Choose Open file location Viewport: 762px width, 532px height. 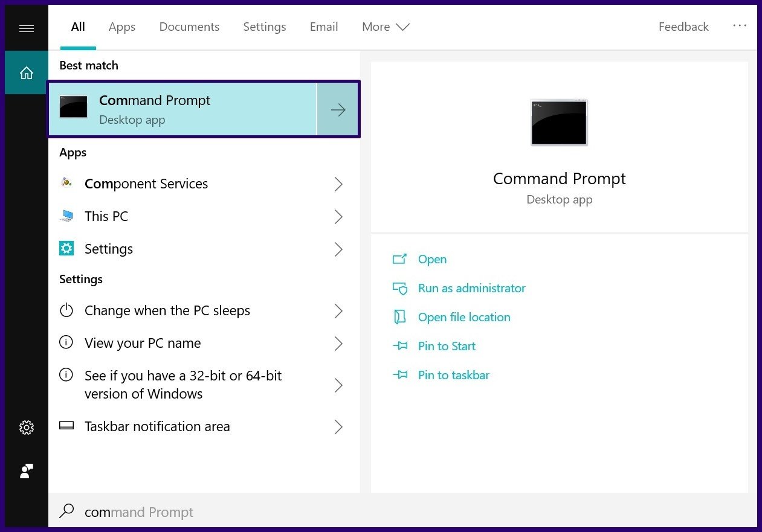[x=464, y=317]
